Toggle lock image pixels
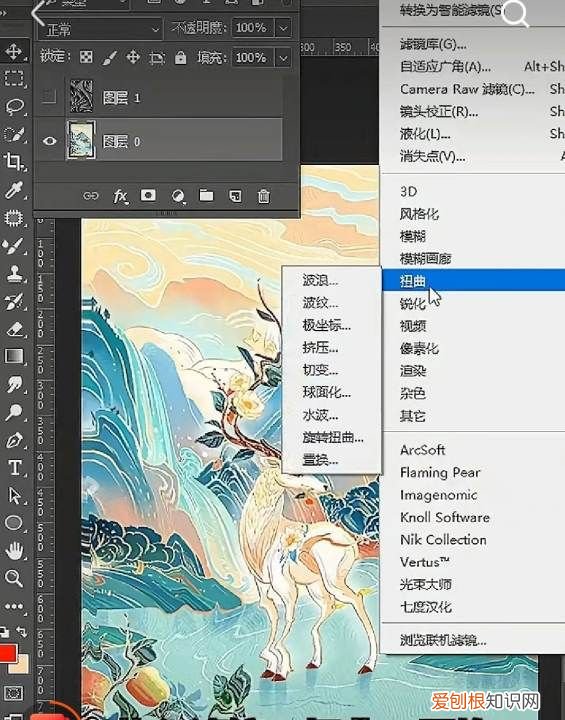565x720 pixels. [109, 57]
